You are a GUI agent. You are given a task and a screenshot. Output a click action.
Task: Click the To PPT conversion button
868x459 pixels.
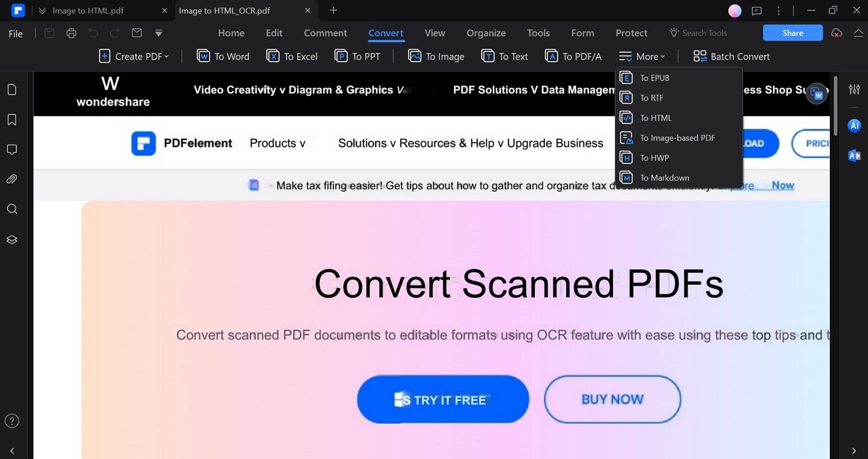pyautogui.click(x=357, y=57)
